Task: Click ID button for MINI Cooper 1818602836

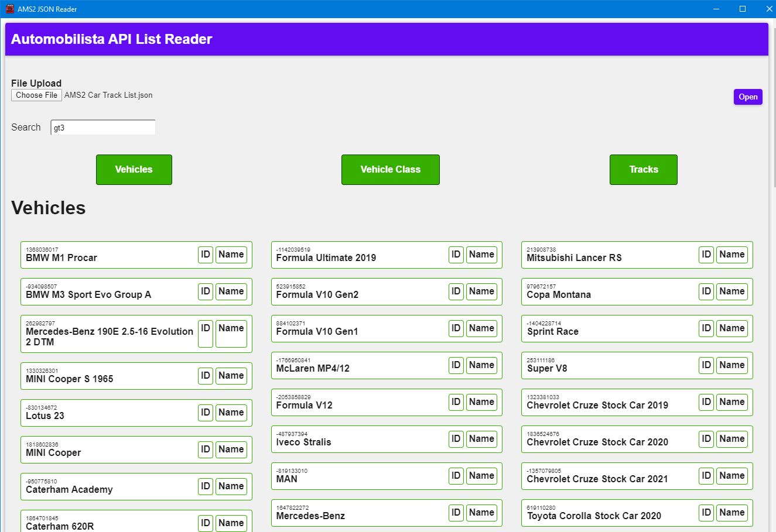Action: [206, 449]
